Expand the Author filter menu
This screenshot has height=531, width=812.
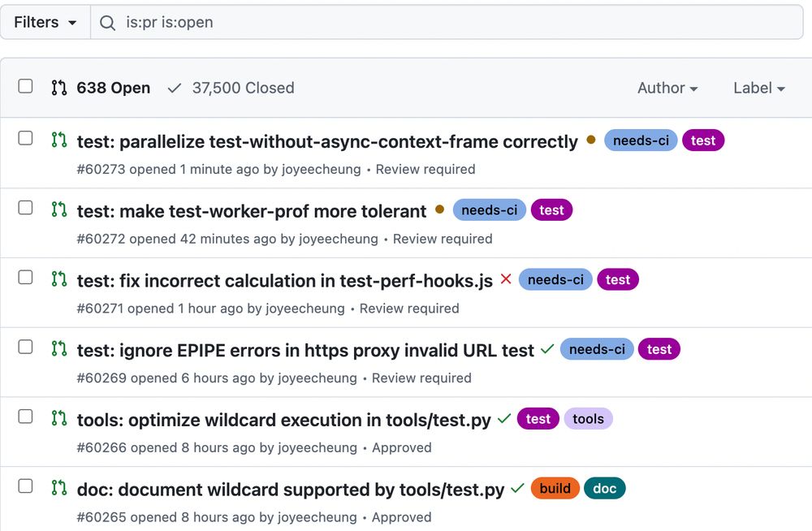[667, 88]
